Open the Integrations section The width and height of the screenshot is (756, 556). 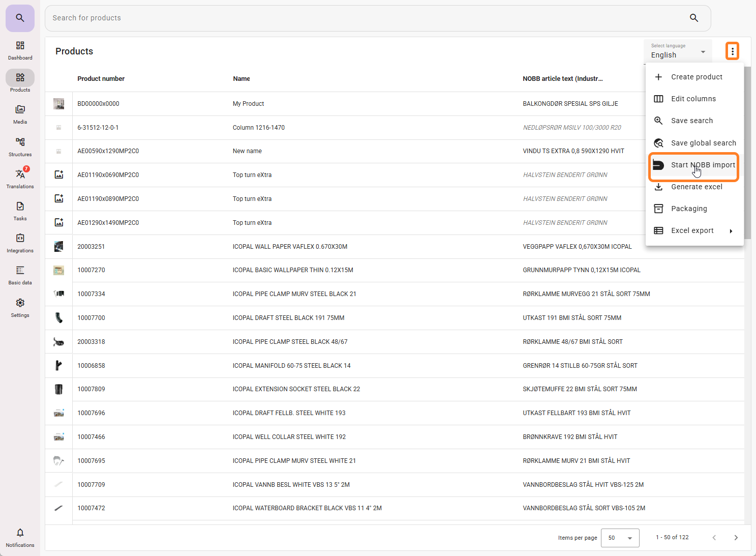(20, 243)
